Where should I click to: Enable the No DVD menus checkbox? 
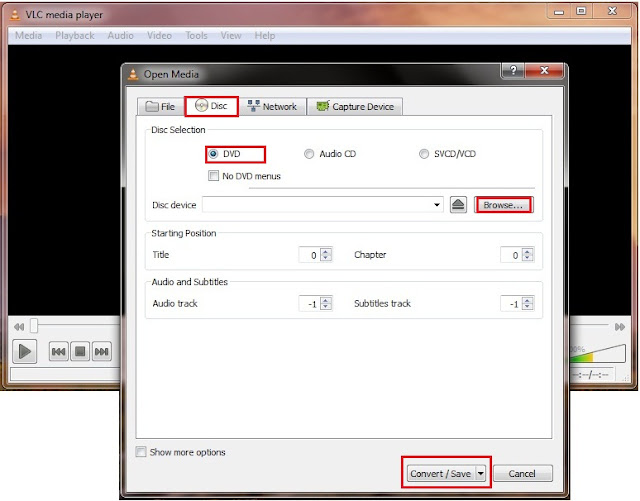tap(213, 176)
